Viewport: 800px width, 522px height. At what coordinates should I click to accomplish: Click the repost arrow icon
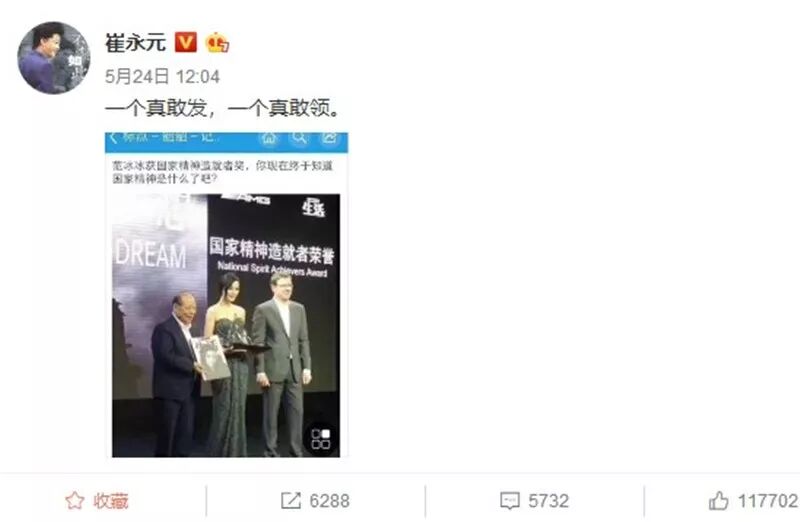(x=291, y=501)
